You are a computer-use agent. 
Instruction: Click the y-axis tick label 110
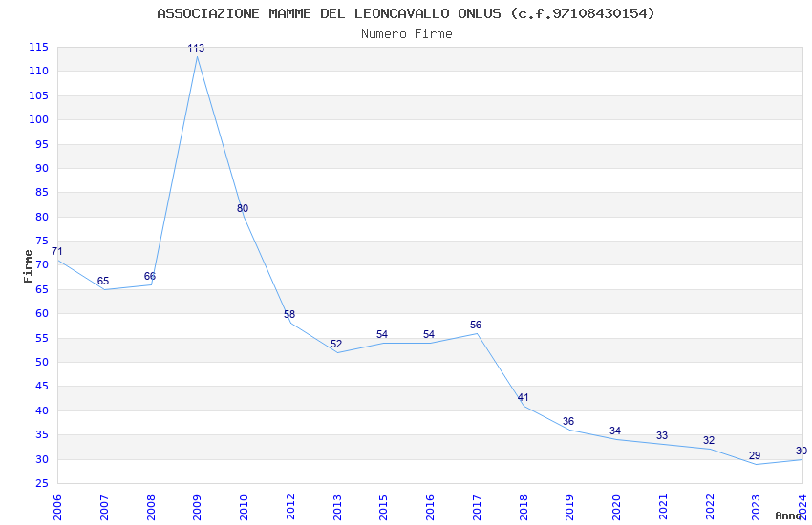coord(39,72)
